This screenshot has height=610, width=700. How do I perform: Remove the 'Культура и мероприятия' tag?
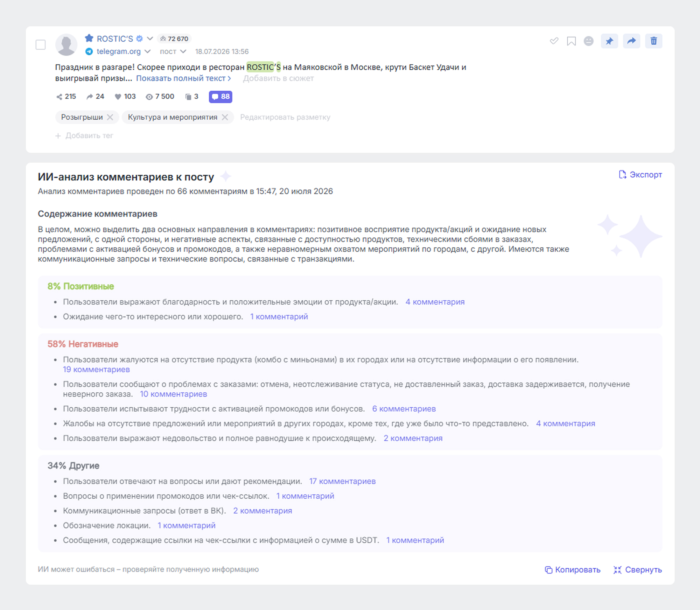click(x=225, y=117)
